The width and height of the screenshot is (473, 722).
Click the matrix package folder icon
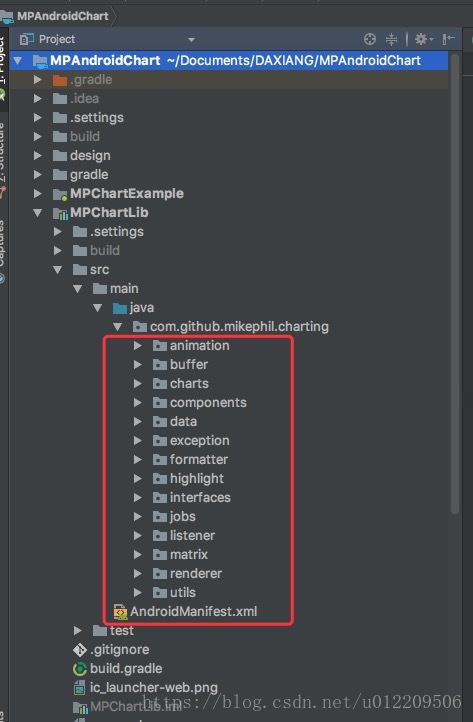(x=160, y=555)
